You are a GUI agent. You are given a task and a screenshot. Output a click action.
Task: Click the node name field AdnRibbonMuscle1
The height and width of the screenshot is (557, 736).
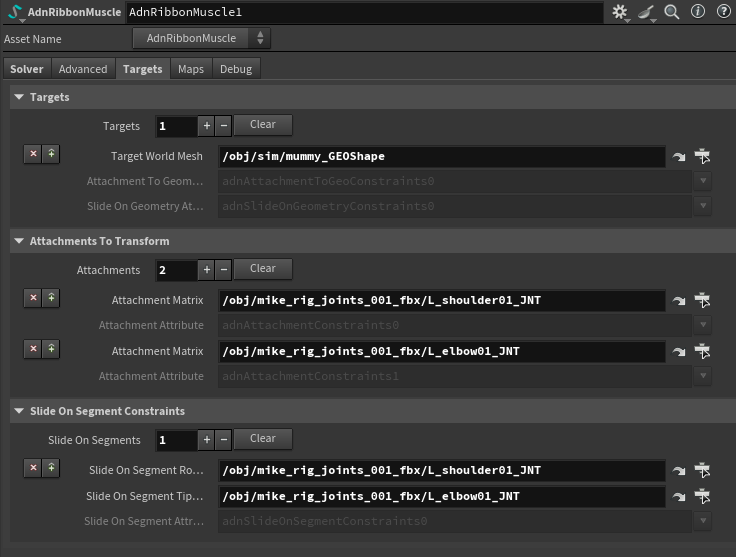[365, 12]
